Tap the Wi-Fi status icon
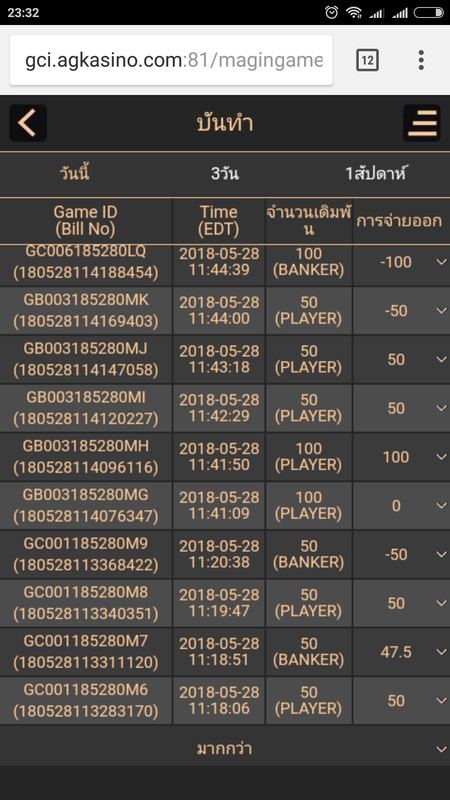 (354, 12)
